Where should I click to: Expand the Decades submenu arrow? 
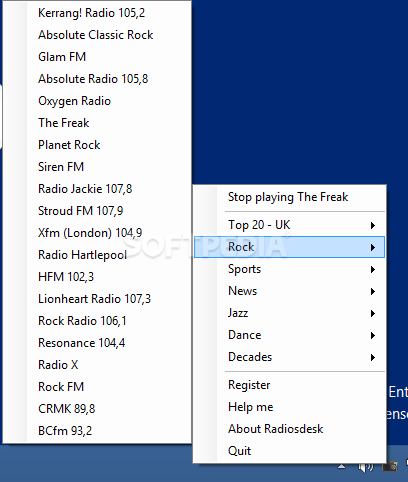pos(373,357)
